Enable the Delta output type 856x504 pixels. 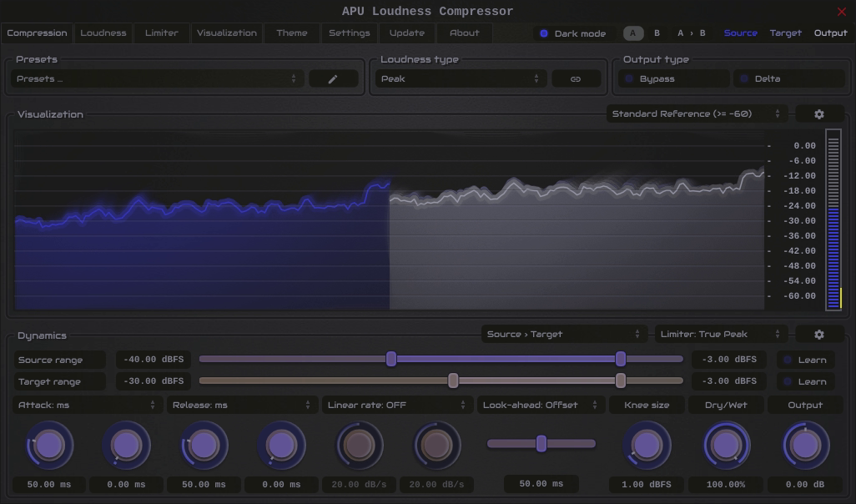pos(789,78)
